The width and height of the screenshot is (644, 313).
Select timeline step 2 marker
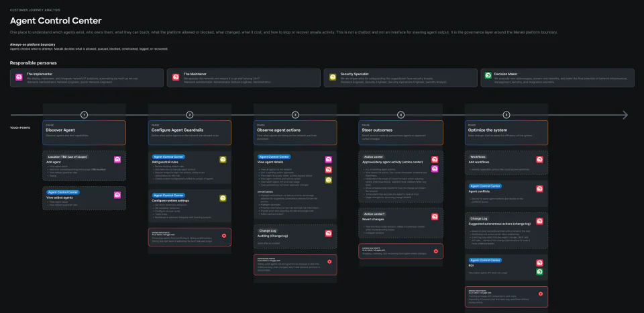pyautogui.click(x=189, y=115)
